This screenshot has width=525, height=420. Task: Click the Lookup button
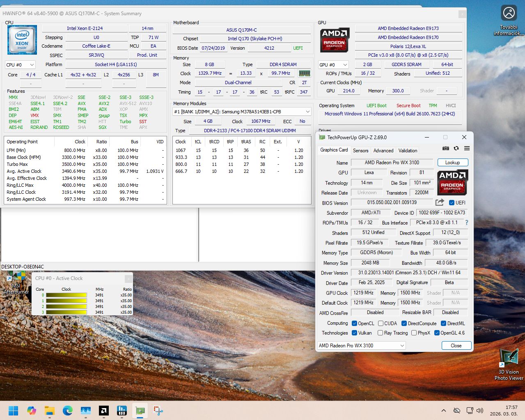coord(452,163)
